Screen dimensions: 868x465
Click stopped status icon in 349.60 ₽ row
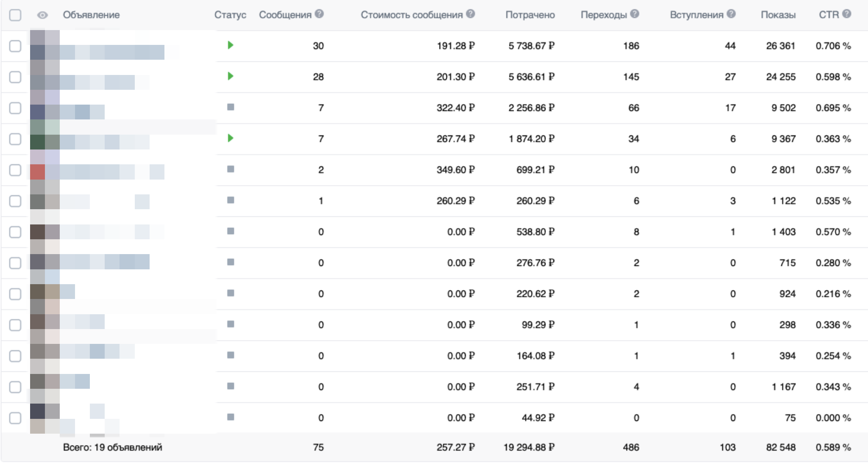click(x=231, y=169)
